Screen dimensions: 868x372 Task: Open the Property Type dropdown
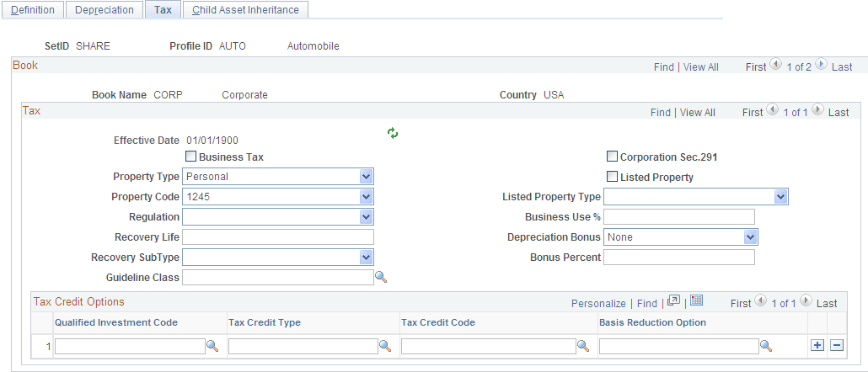coord(278,177)
